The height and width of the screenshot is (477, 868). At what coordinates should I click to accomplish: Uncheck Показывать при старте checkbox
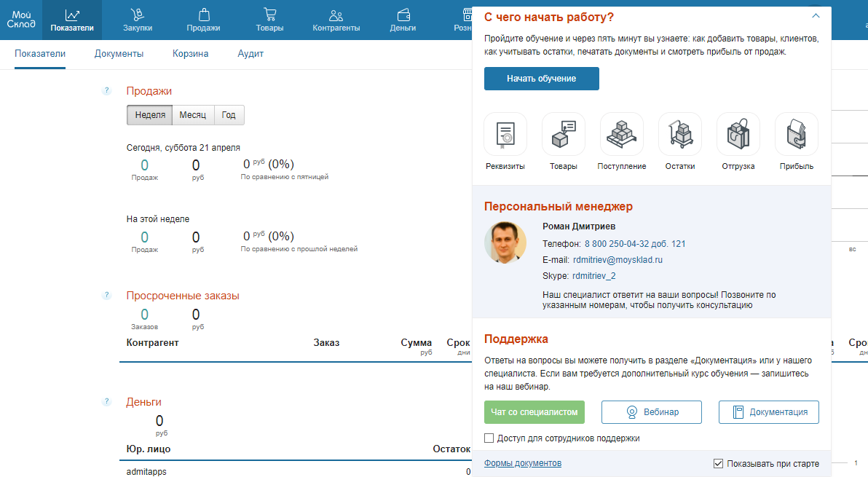pyautogui.click(x=718, y=463)
